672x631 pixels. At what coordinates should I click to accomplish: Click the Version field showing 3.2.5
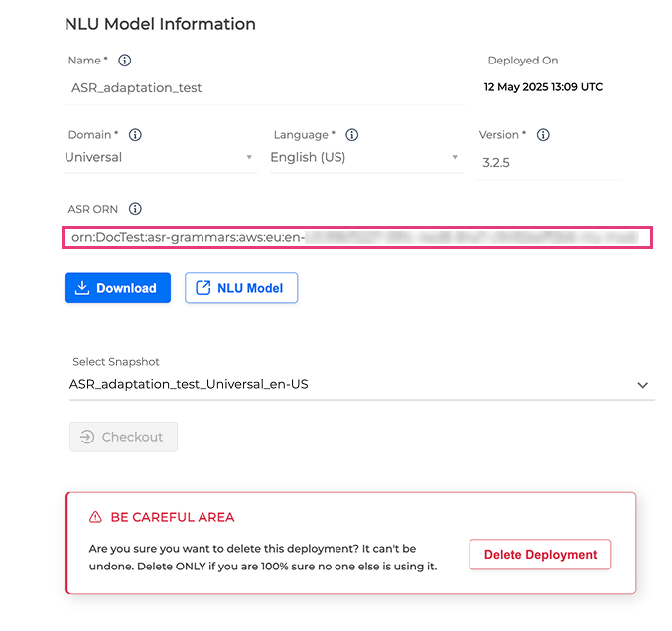point(549,163)
